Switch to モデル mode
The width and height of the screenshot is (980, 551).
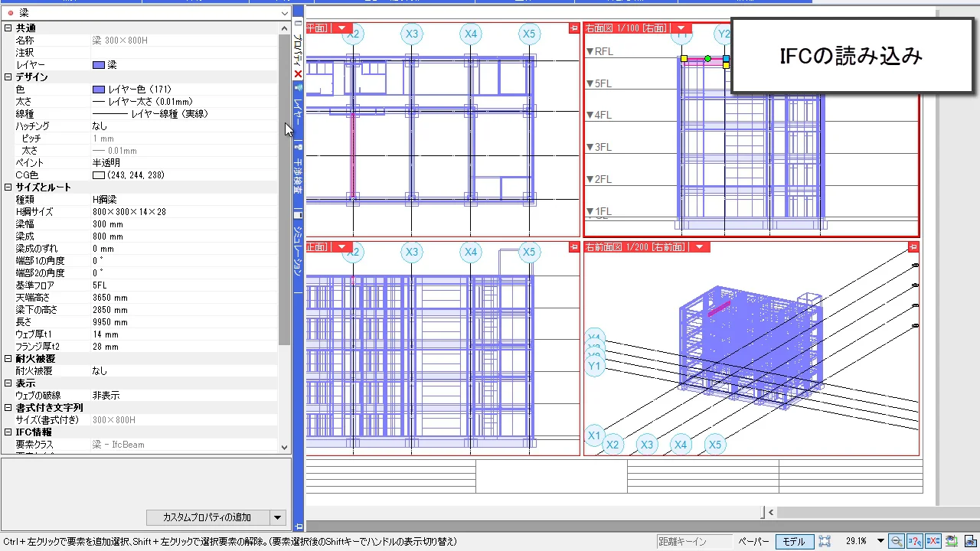(793, 541)
